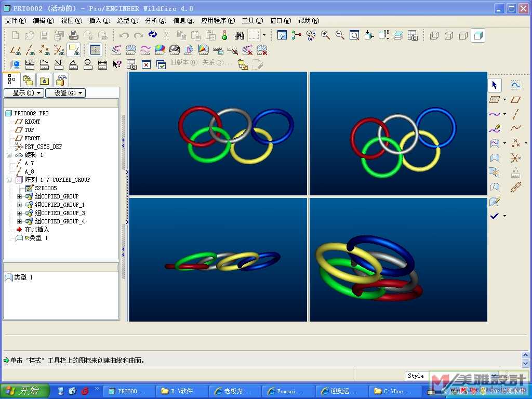Viewport: 532px width, 399px height.
Task: Toggle Hidden Line display mode
Action: [x=449, y=35]
